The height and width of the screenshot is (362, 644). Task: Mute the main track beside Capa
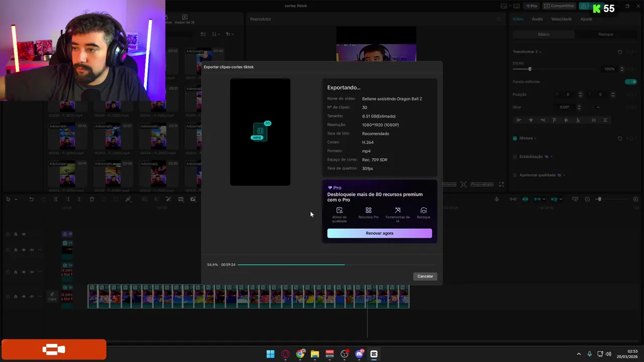tap(32, 297)
